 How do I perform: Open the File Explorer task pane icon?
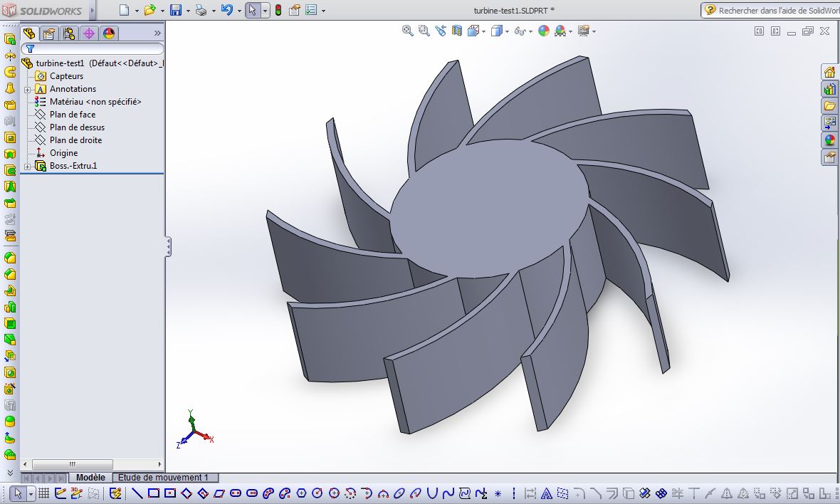tap(829, 106)
